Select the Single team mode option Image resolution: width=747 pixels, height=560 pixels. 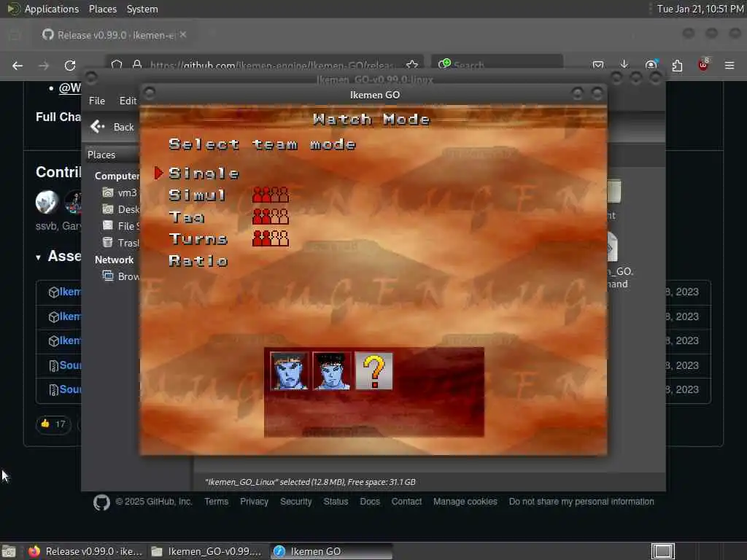[204, 174]
